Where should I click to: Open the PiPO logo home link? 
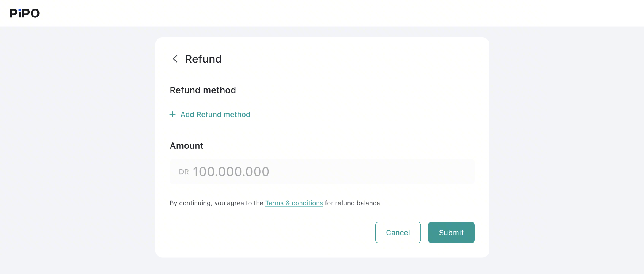[x=25, y=13]
